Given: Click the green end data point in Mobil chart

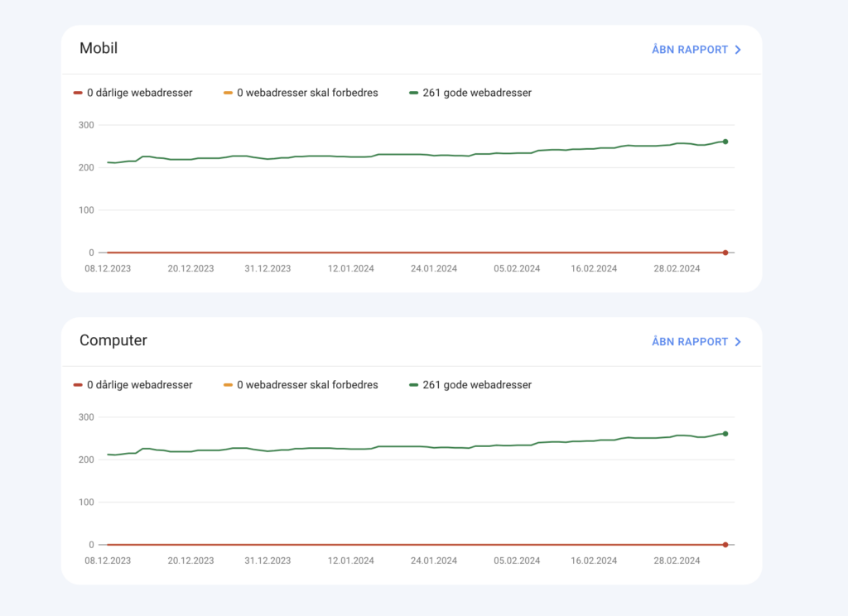Looking at the screenshot, I should point(725,142).
